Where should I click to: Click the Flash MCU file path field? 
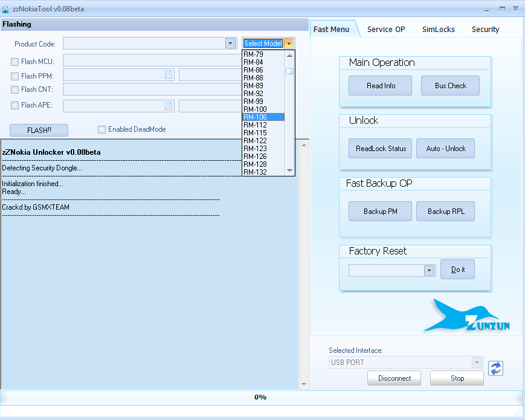[x=152, y=60]
